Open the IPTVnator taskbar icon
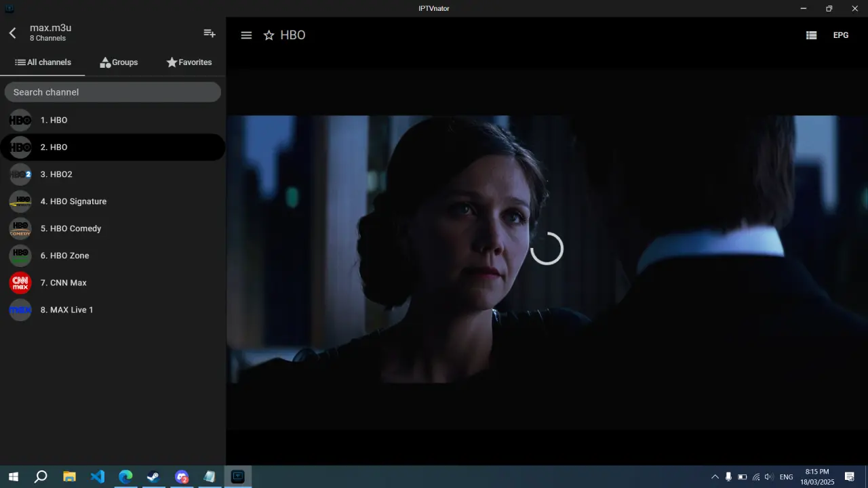The image size is (868, 488). pos(237,476)
